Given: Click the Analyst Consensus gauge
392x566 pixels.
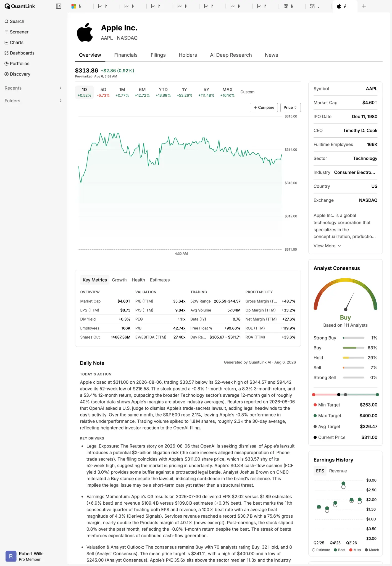Looking at the screenshot, I should 345,294.
